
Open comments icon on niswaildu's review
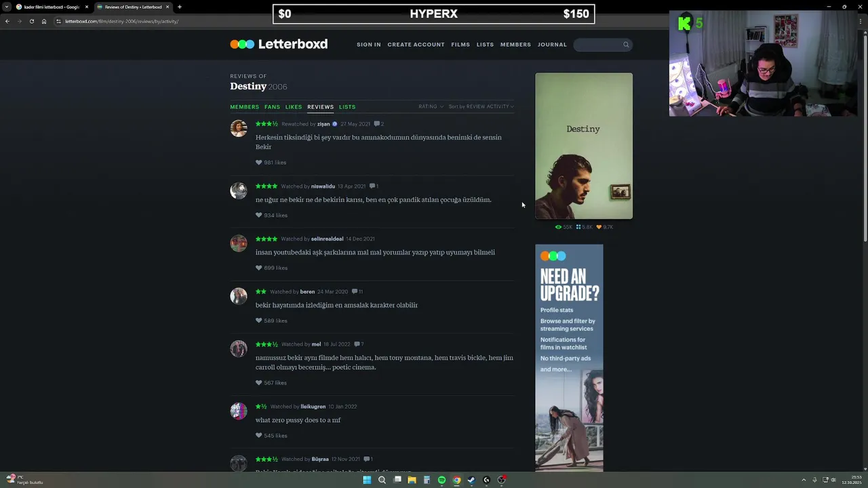(372, 186)
